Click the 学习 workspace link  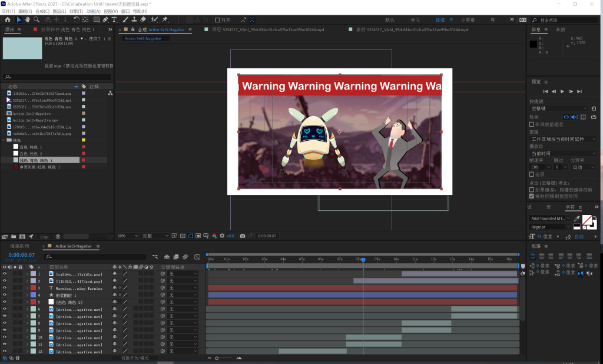coord(415,19)
